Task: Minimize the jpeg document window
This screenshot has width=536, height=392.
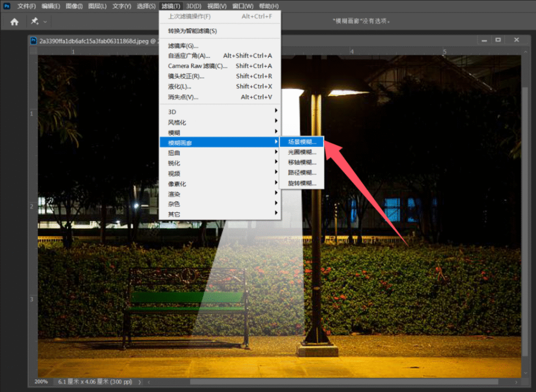Action: tap(484, 40)
